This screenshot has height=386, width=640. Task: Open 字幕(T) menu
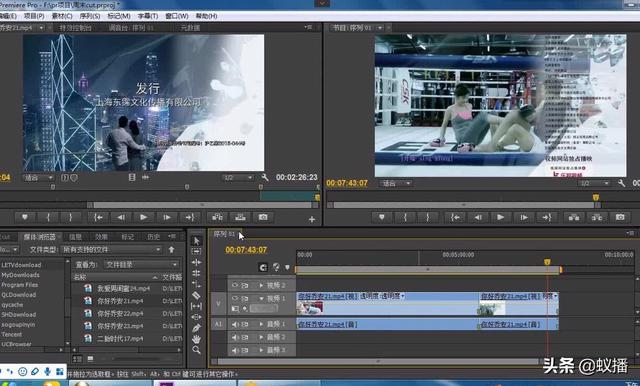pyautogui.click(x=148, y=16)
